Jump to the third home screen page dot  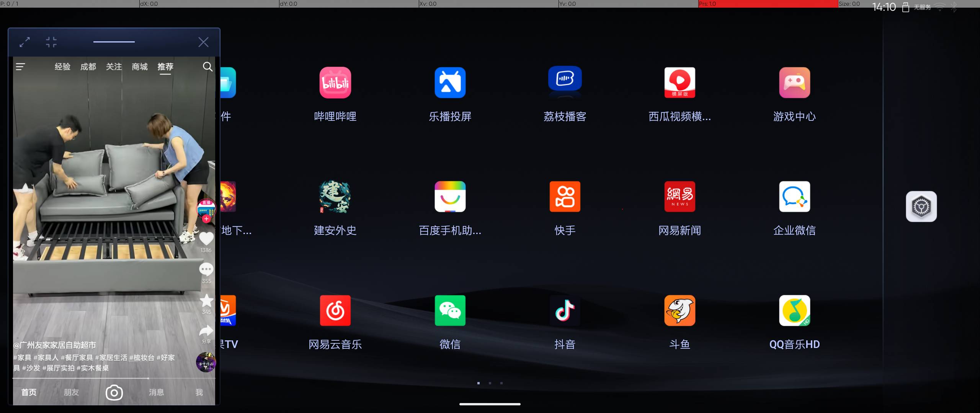(x=501, y=383)
